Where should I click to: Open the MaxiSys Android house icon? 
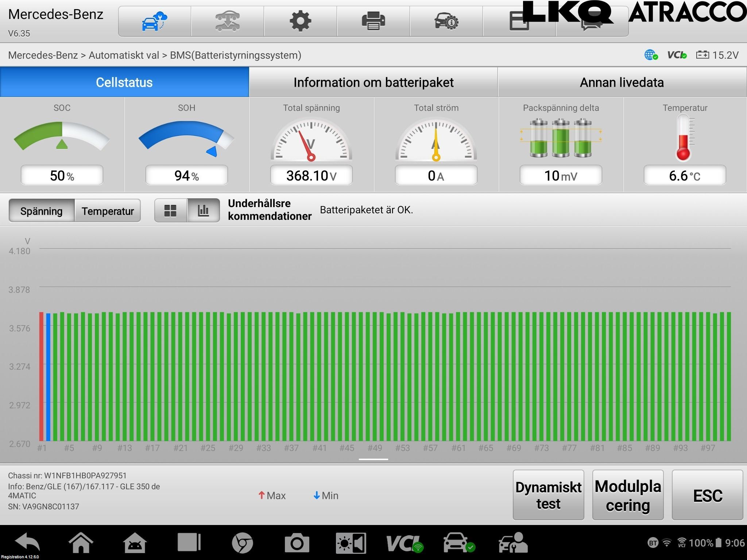point(135,542)
